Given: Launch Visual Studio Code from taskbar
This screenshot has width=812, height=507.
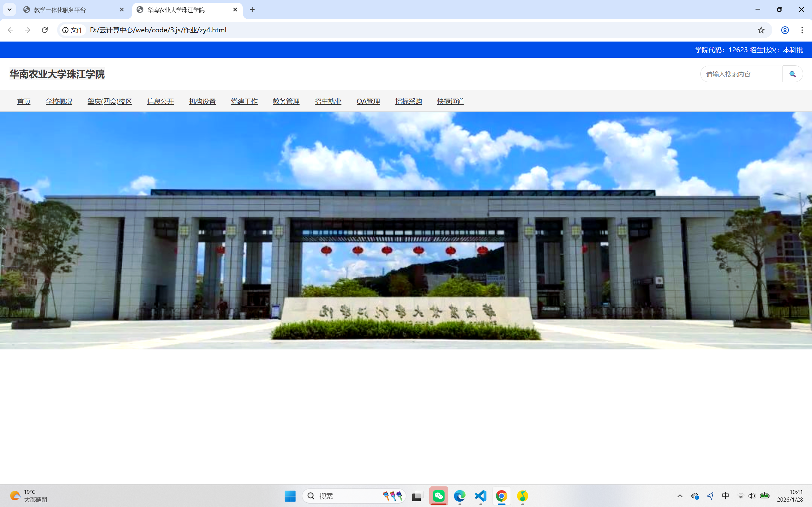Looking at the screenshot, I should pos(480,496).
